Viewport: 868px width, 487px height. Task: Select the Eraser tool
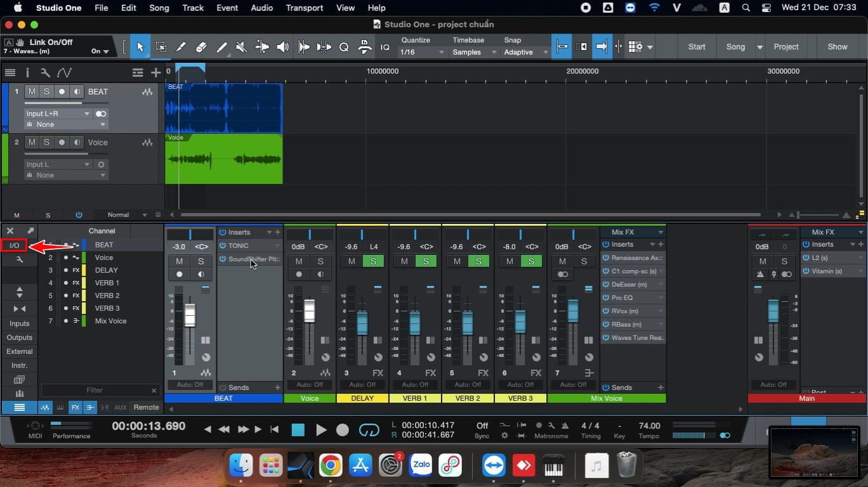coord(201,47)
